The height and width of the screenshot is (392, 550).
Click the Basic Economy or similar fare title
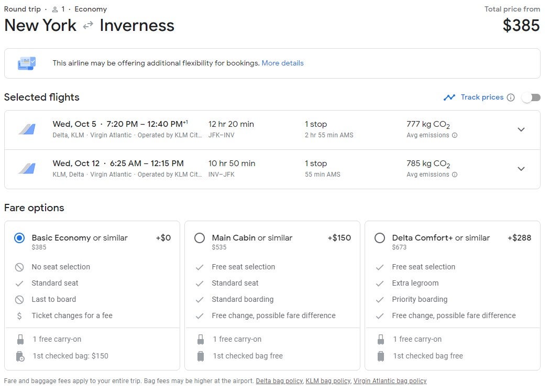click(80, 238)
